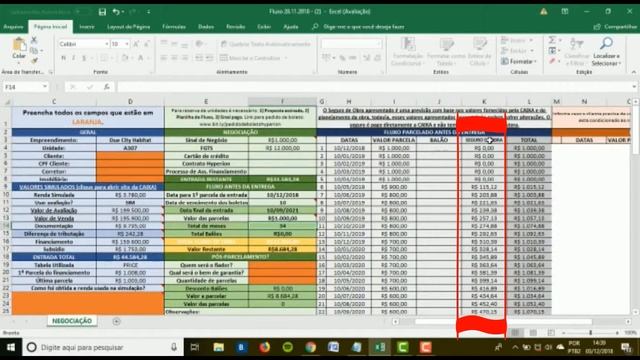
Task: Open the Arquivo menu
Action: click(x=13, y=27)
